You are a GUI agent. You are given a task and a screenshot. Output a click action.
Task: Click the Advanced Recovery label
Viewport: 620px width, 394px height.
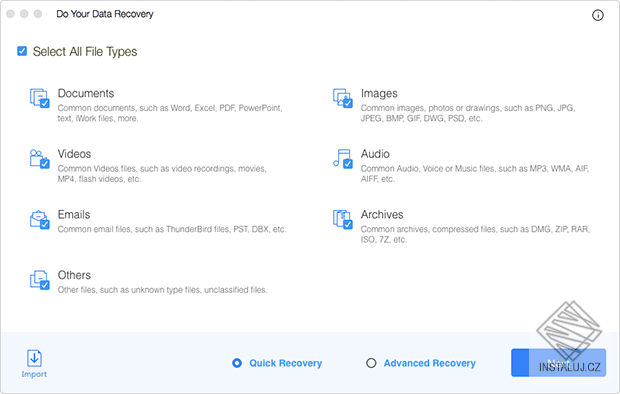[430, 363]
